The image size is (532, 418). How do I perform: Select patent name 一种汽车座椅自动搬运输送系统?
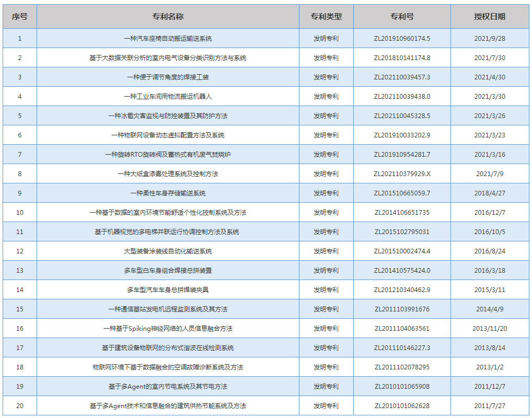pos(168,39)
